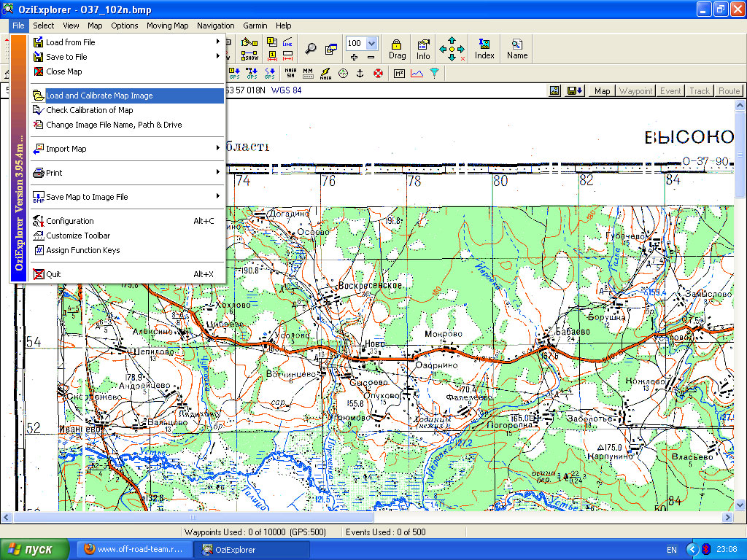Open the Garmin menu
The width and height of the screenshot is (747, 560).
click(255, 26)
